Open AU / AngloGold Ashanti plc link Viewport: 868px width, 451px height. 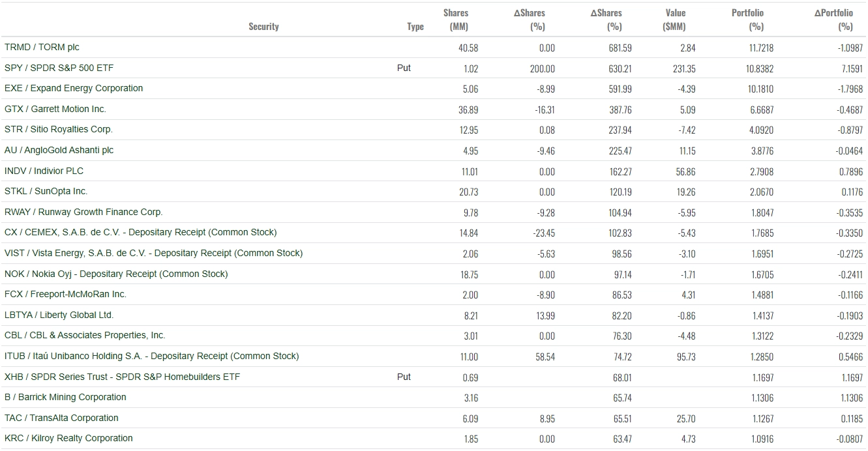click(x=59, y=150)
